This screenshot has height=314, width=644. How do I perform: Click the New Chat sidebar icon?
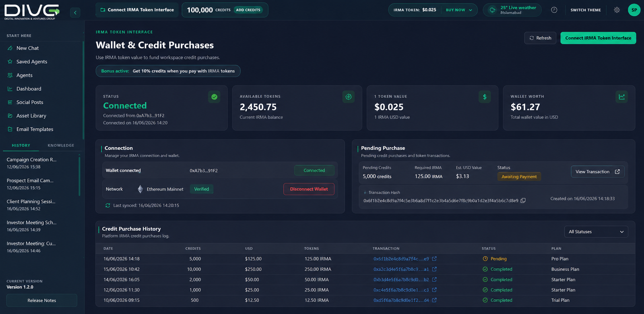tap(10, 48)
